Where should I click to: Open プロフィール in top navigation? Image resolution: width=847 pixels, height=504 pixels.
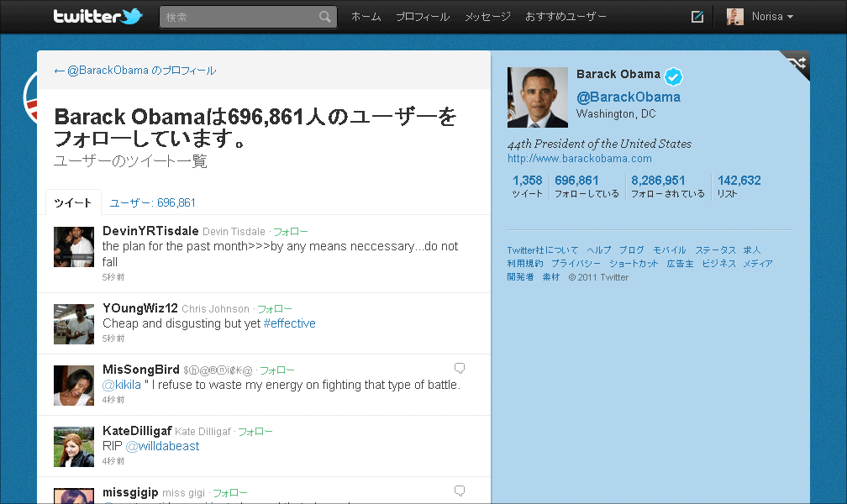[x=423, y=17]
